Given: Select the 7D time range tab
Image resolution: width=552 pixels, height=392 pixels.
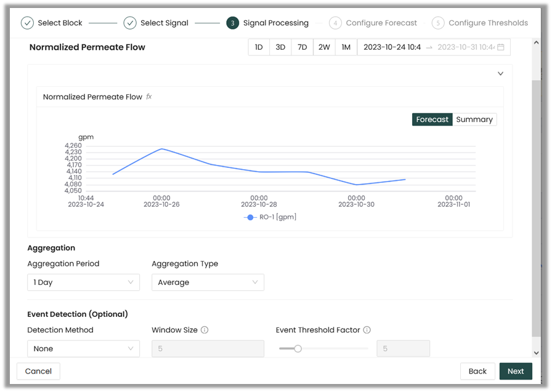Looking at the screenshot, I should point(302,47).
